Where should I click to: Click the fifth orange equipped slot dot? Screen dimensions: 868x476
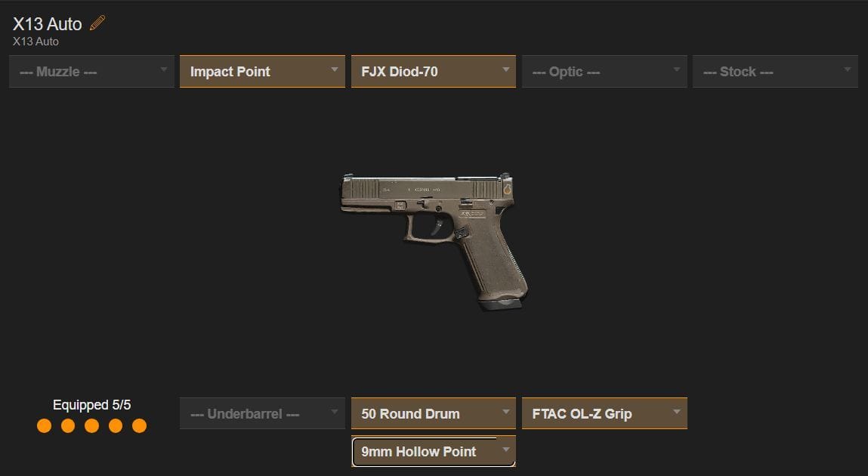(x=140, y=425)
